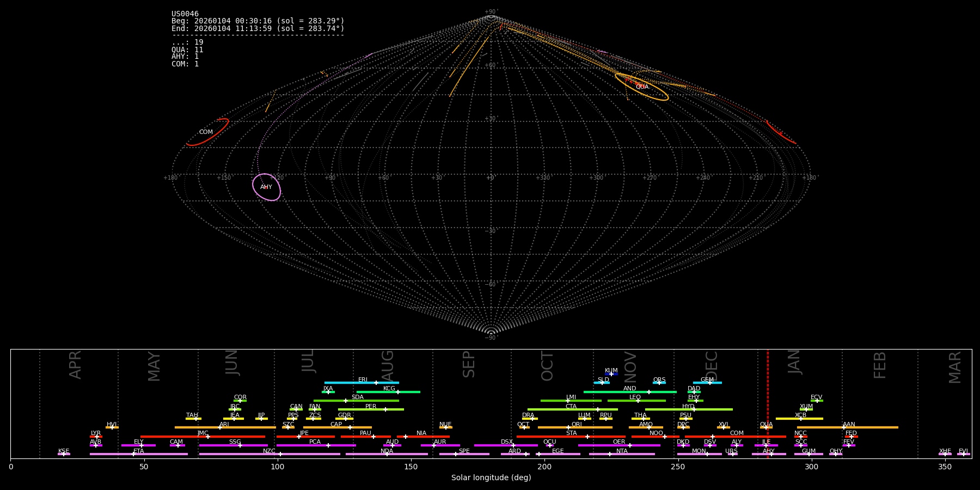Click the JAN month label

[x=794, y=362]
